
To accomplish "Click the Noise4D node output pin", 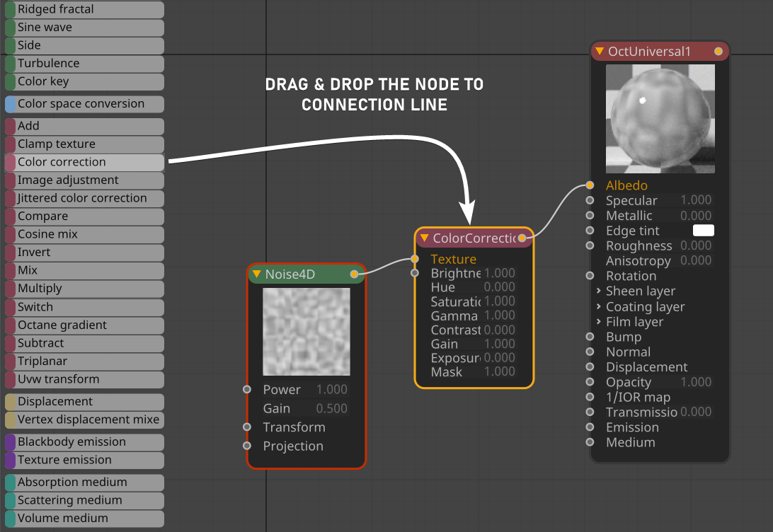I will [354, 274].
